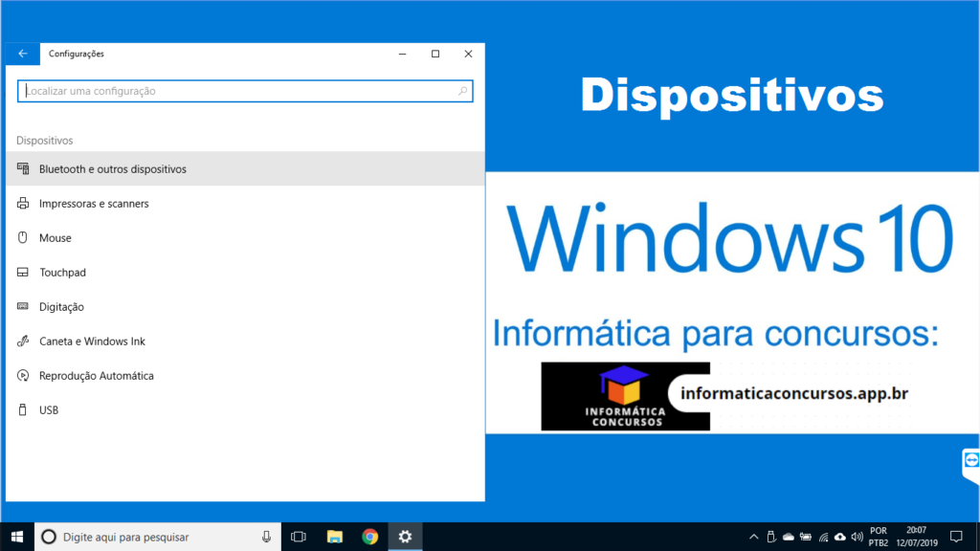Screen dimensions: 980x551
Task: Open the Windows Start menu
Action: click(x=17, y=537)
